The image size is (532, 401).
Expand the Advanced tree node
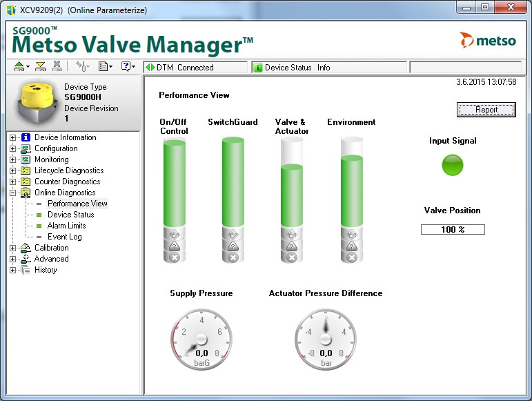[x=12, y=260]
